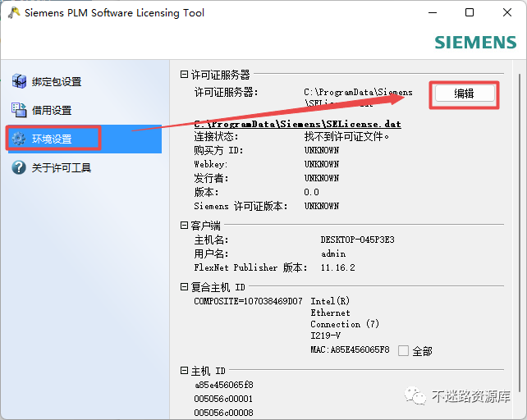Click the 环境设置 gear icon
This screenshot has width=527, height=420.
pyautogui.click(x=19, y=139)
